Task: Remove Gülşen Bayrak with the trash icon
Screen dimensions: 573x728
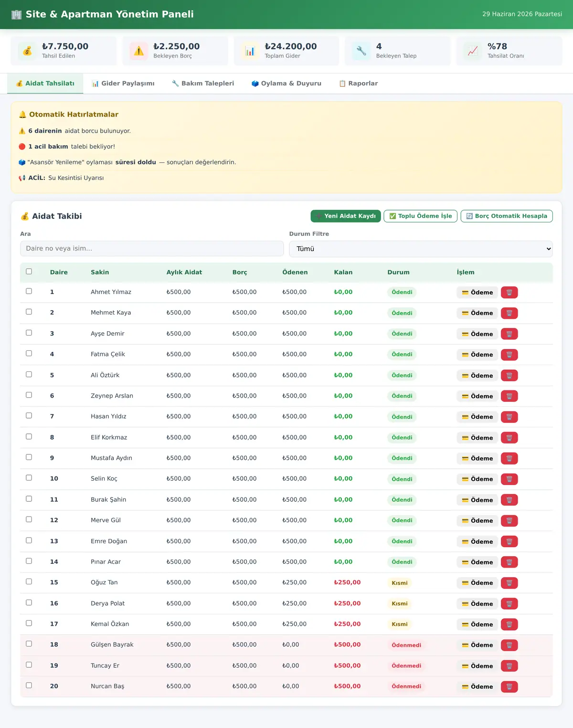Action: tap(509, 645)
